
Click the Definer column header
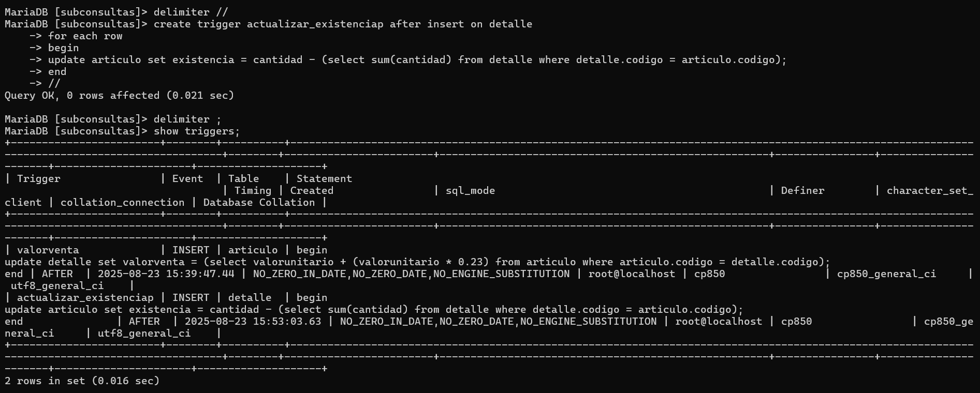click(x=802, y=190)
